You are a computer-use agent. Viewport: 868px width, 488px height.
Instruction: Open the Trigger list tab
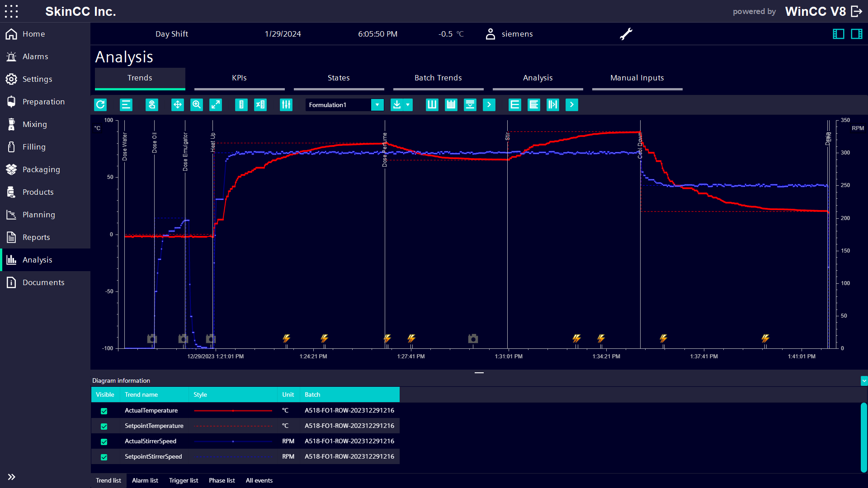pos(184,480)
